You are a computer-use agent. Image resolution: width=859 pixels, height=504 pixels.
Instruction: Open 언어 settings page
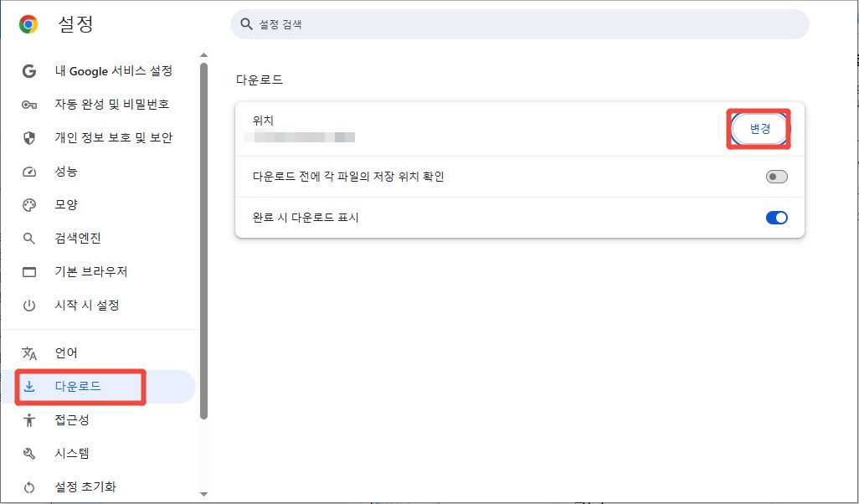click(x=66, y=353)
